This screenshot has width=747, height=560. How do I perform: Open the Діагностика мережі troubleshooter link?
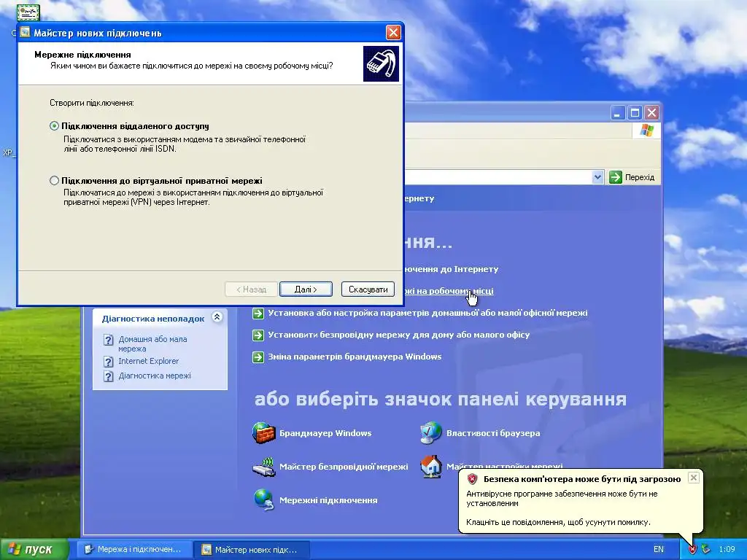tap(155, 376)
